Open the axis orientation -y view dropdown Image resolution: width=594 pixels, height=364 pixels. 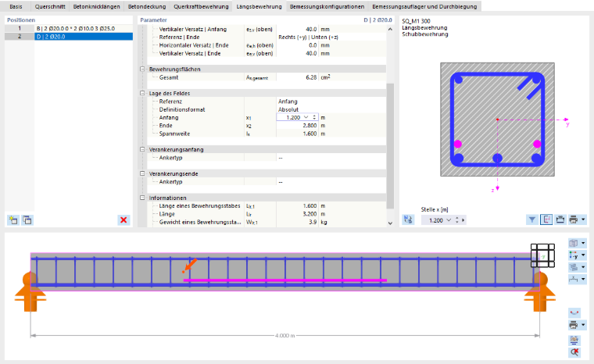pyautogui.click(x=583, y=255)
